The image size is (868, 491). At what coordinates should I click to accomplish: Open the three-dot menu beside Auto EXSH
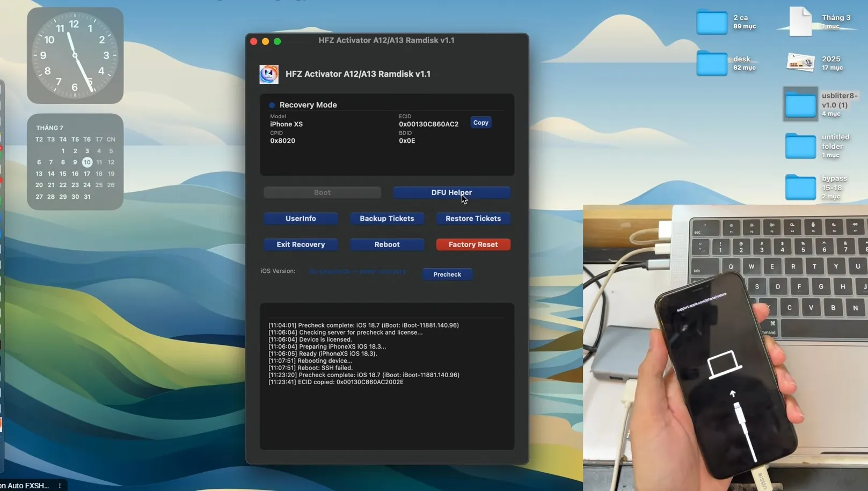coord(60,486)
